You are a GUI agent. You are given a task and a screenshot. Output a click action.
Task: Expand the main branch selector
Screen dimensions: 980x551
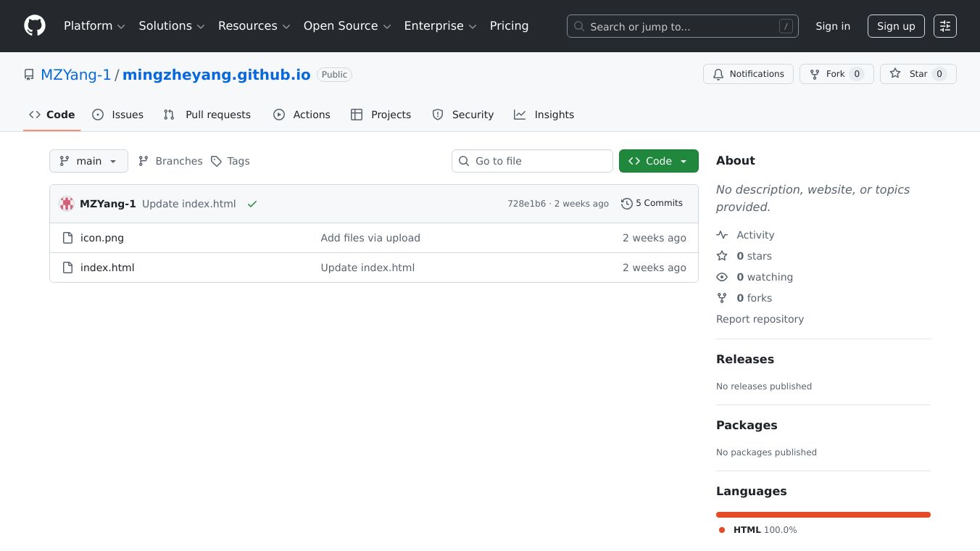point(88,161)
